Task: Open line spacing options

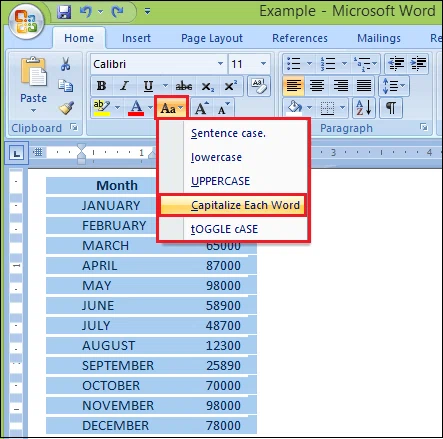Action: point(393,86)
